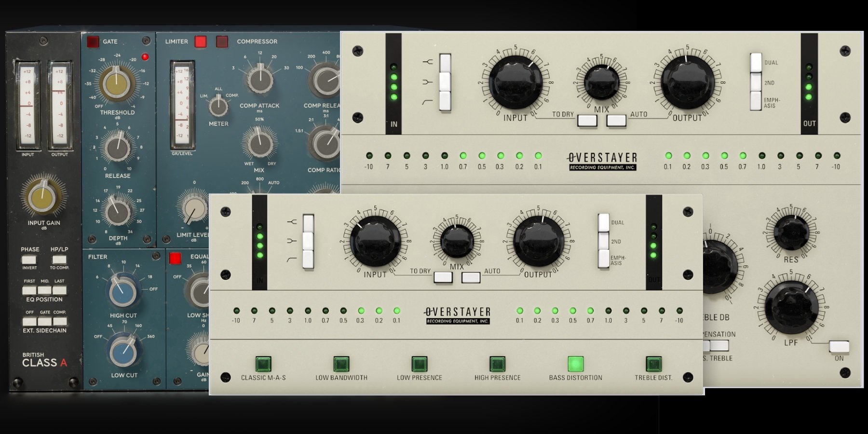868x434 pixels.
Task: Click the COMP ATTACK knob
Action: coord(260,80)
